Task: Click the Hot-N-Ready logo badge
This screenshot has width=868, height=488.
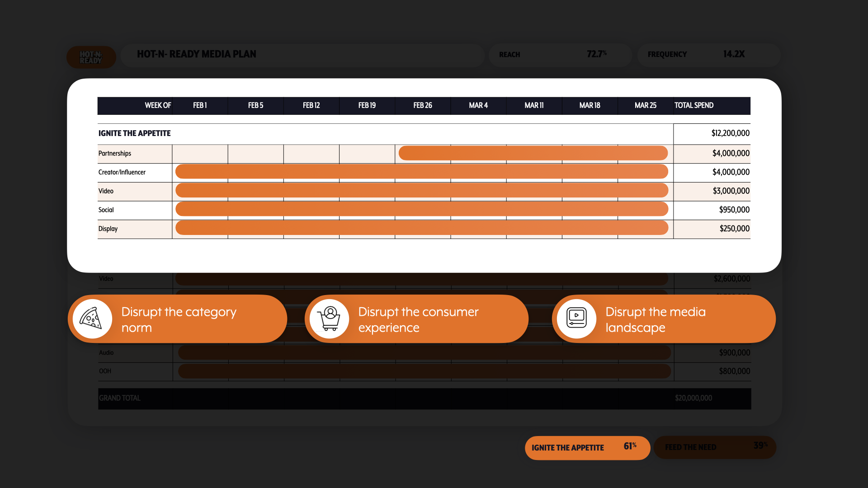Action: point(91,57)
